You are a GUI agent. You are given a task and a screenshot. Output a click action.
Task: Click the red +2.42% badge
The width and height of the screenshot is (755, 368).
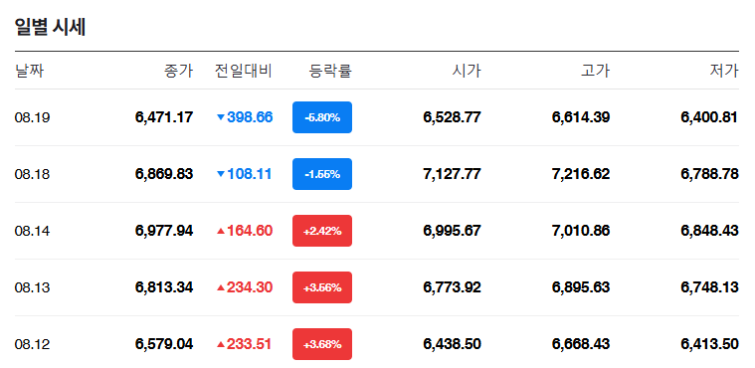[x=322, y=231]
